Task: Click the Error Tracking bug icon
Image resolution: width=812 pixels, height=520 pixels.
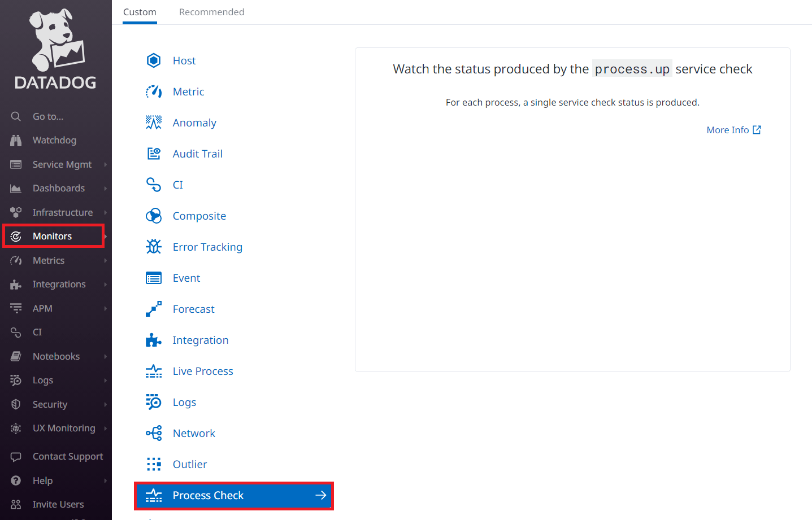Action: [x=154, y=247]
